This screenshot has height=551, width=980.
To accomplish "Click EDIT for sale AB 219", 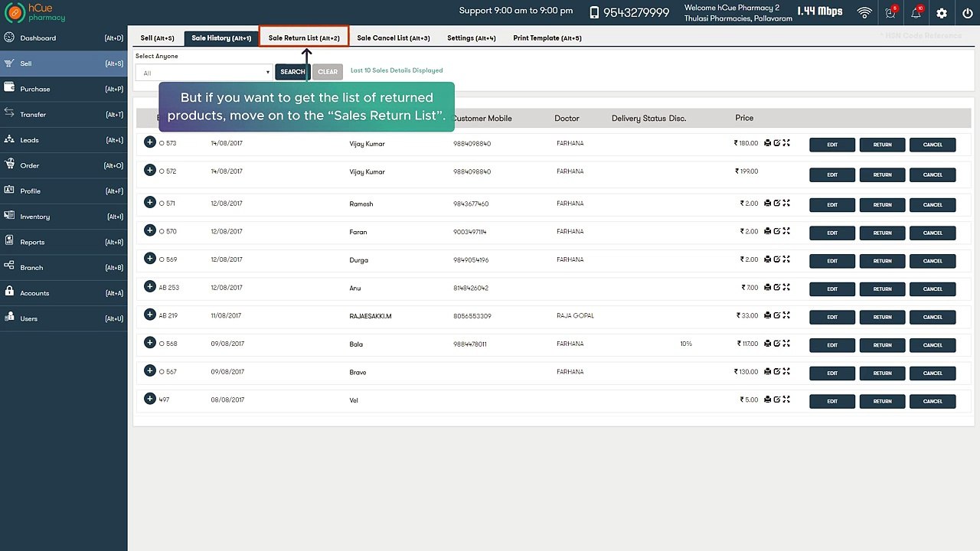I will 832,317.
